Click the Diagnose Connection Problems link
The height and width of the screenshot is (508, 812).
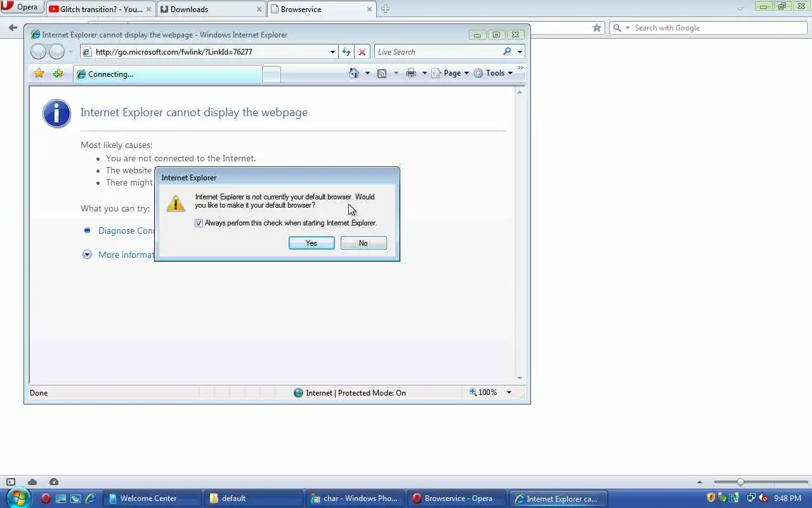[x=126, y=231]
